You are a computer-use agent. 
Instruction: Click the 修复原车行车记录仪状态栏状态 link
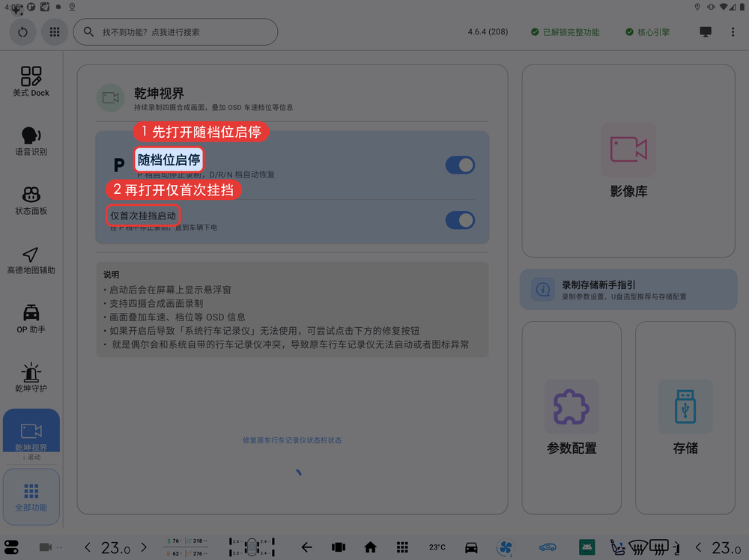(x=292, y=440)
